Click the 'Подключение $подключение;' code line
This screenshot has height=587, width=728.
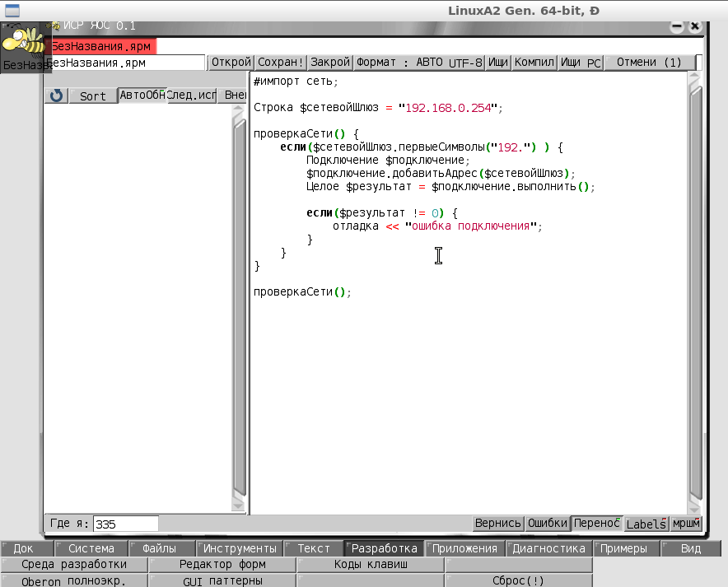388,160
